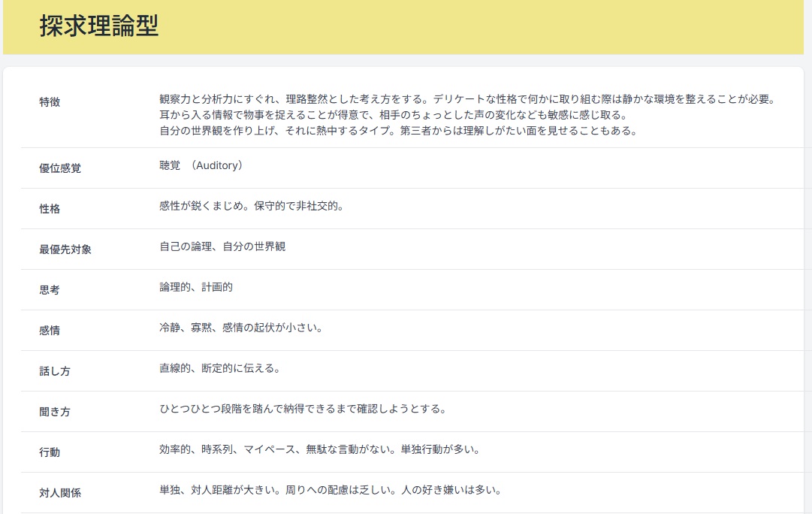The height and width of the screenshot is (514, 812).
Task: Click the 感情 row label
Action: [50, 331]
